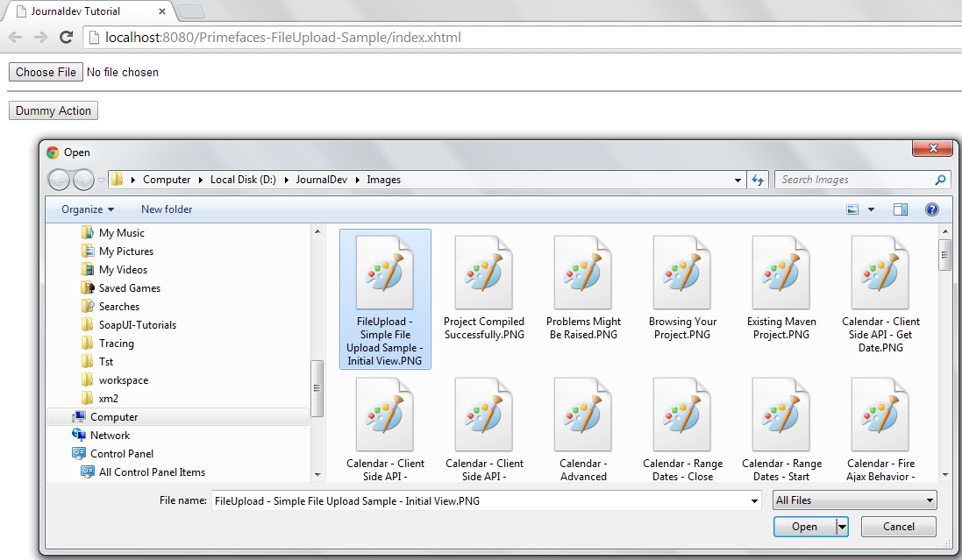Click the Cancel button
Viewport: 962px width, 560px height.
pos(898,527)
